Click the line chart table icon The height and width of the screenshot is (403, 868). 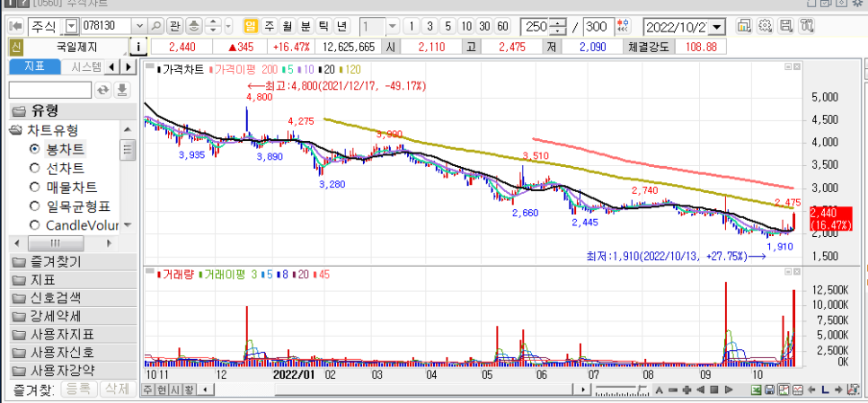pyautogui.click(x=797, y=390)
